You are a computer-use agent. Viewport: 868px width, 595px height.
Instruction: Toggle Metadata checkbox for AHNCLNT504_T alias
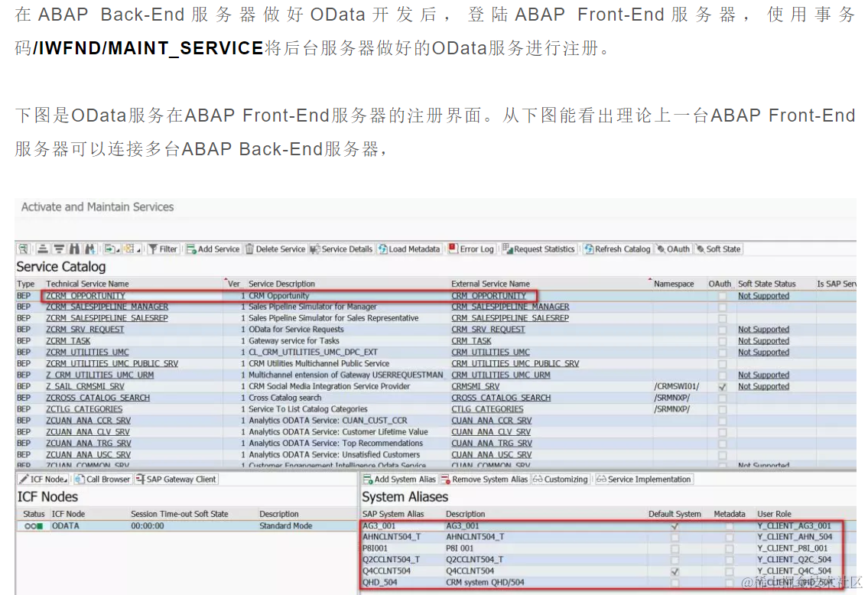(729, 538)
